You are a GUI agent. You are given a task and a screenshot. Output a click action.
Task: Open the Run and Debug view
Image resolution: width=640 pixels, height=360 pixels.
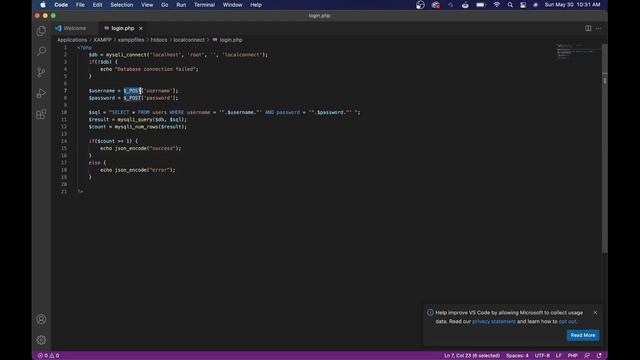click(41, 93)
